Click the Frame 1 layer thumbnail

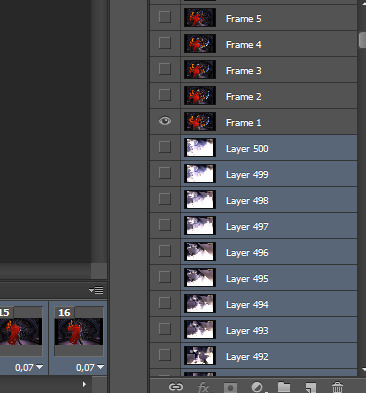coord(200,122)
